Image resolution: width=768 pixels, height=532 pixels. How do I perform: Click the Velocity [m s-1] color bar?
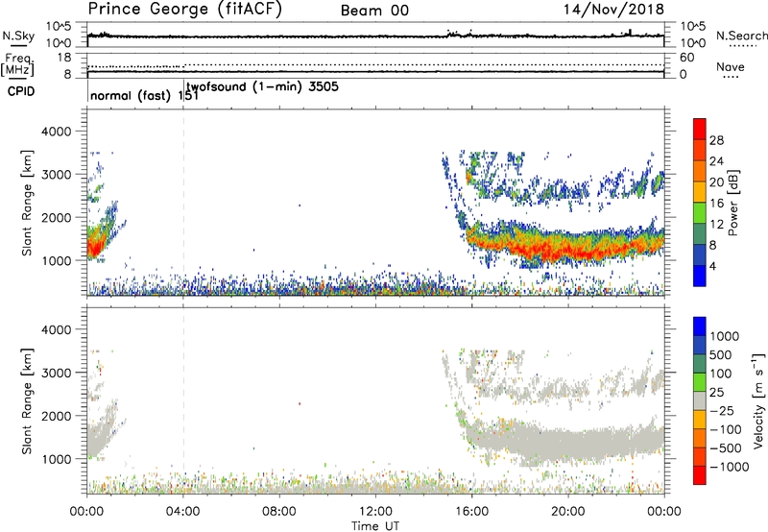[x=700, y=400]
